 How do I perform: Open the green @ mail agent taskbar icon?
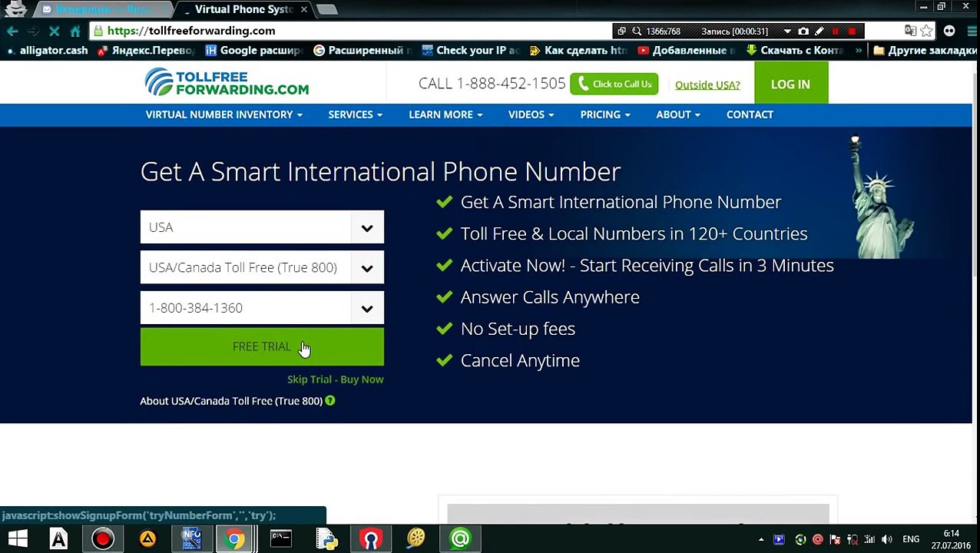tap(460, 539)
